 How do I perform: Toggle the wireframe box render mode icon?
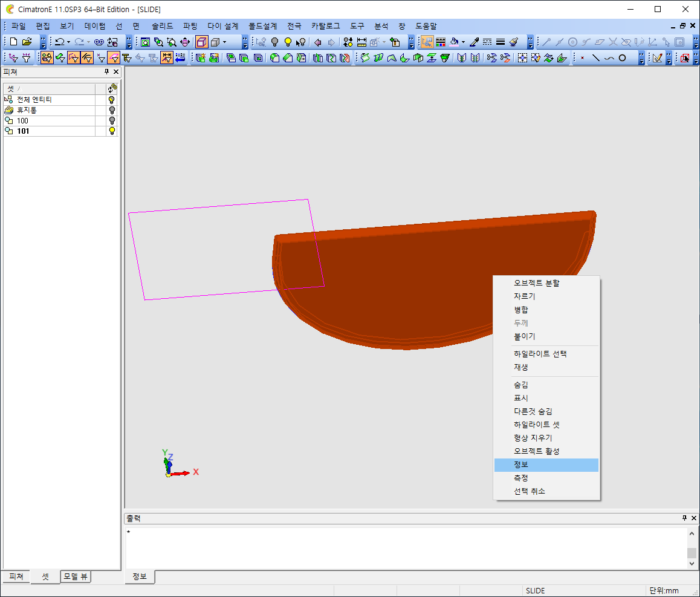coord(202,42)
